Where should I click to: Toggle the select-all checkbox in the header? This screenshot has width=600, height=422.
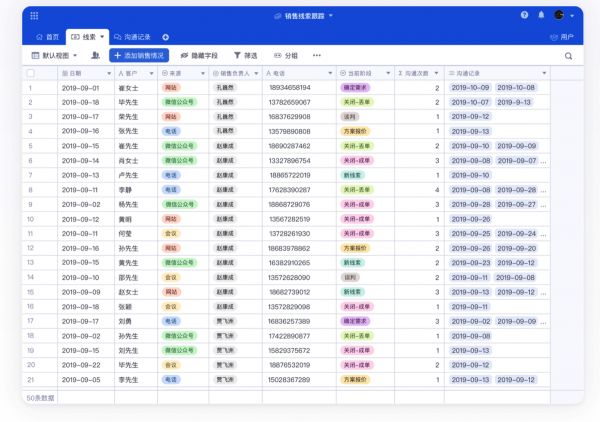[x=31, y=73]
